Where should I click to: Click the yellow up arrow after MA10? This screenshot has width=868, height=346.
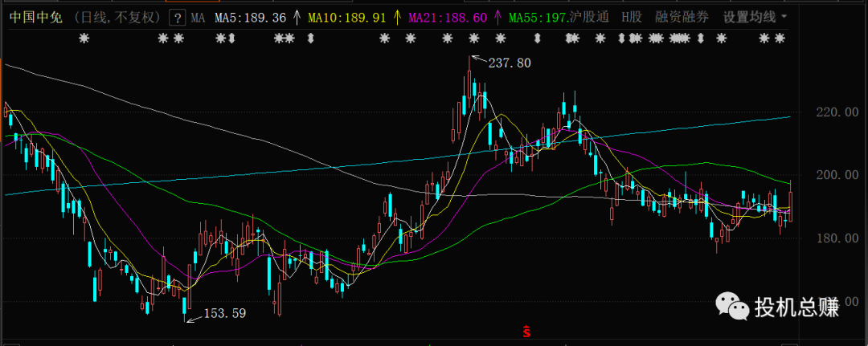coord(396,16)
